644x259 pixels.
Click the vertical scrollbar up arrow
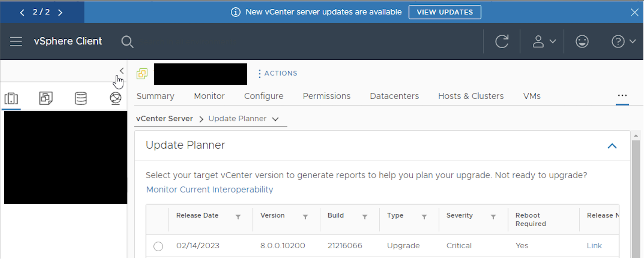636,136
